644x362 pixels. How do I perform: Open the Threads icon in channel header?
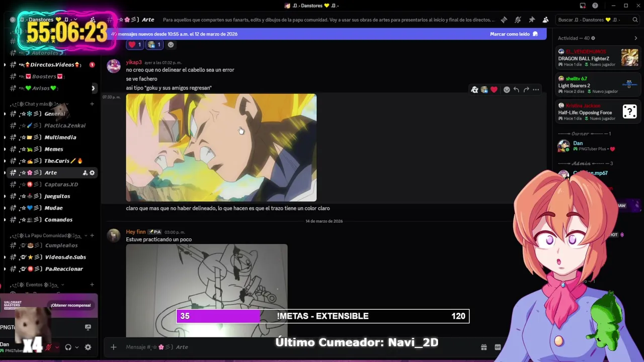click(504, 20)
